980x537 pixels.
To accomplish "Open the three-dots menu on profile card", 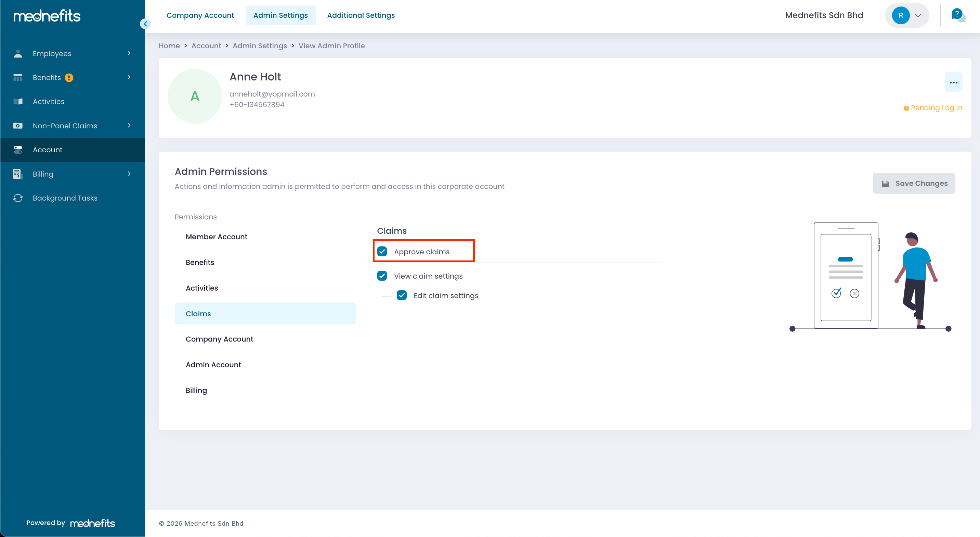I will pos(953,82).
